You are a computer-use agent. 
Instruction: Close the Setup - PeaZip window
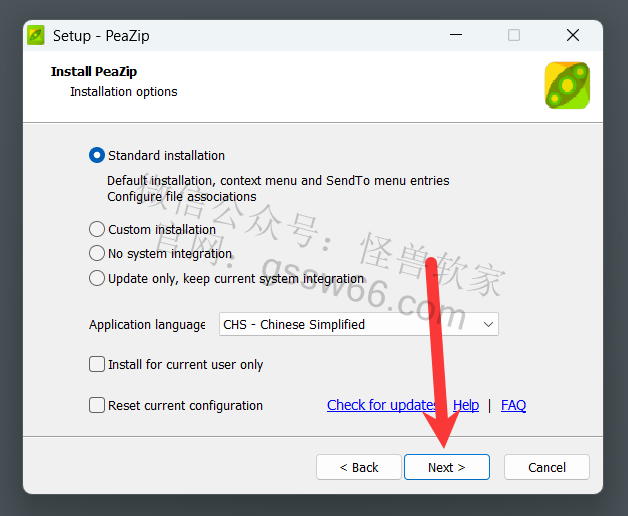[x=573, y=35]
